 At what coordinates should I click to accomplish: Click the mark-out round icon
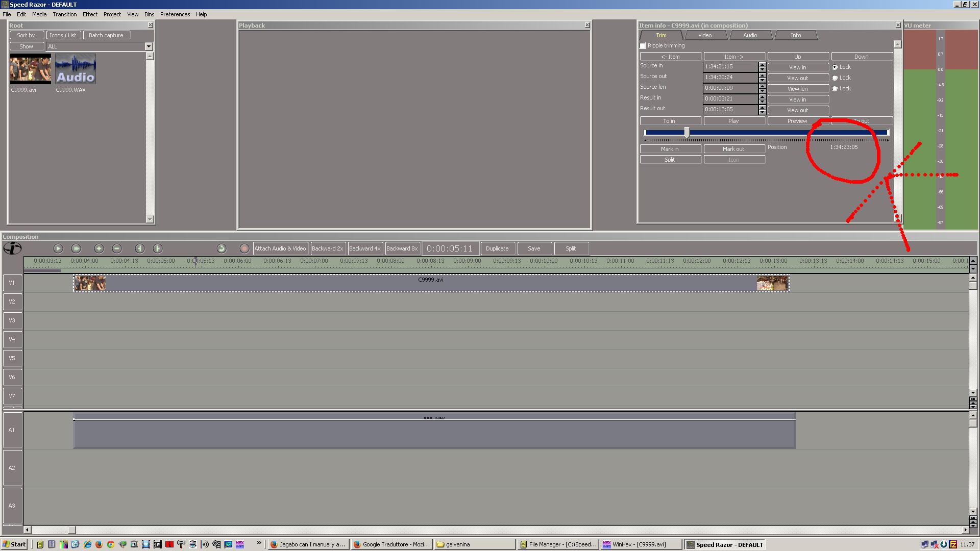pos(158,248)
